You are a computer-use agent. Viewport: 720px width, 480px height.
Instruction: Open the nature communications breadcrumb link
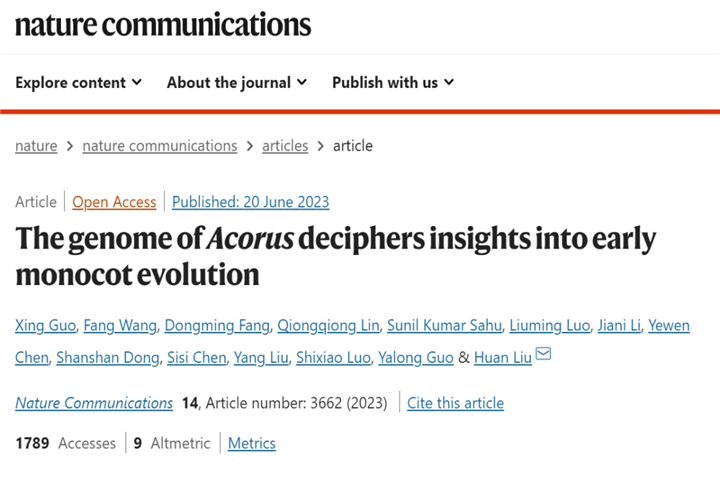point(160,146)
